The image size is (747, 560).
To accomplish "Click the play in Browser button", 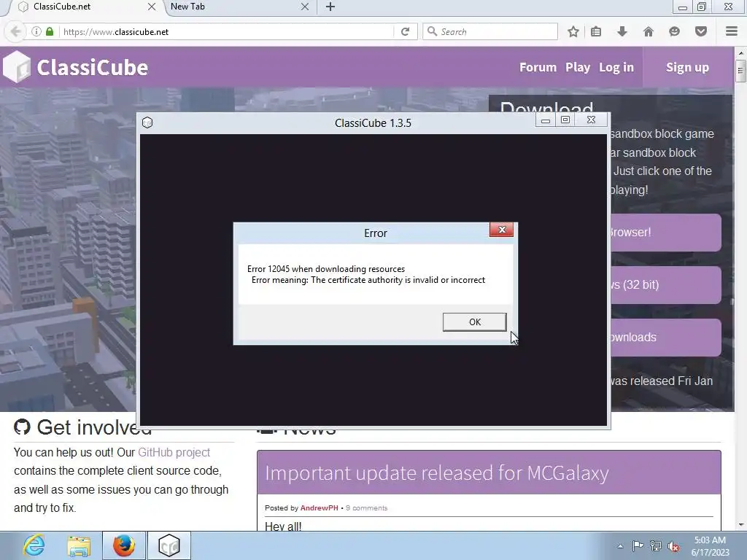I will click(x=665, y=233).
